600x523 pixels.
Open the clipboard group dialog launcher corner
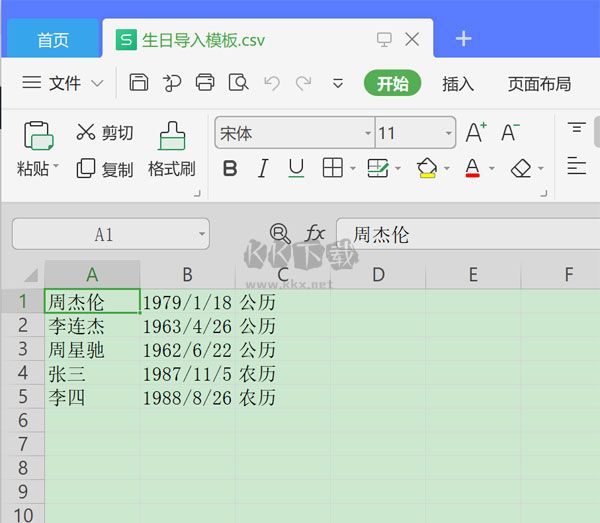[x=197, y=194]
